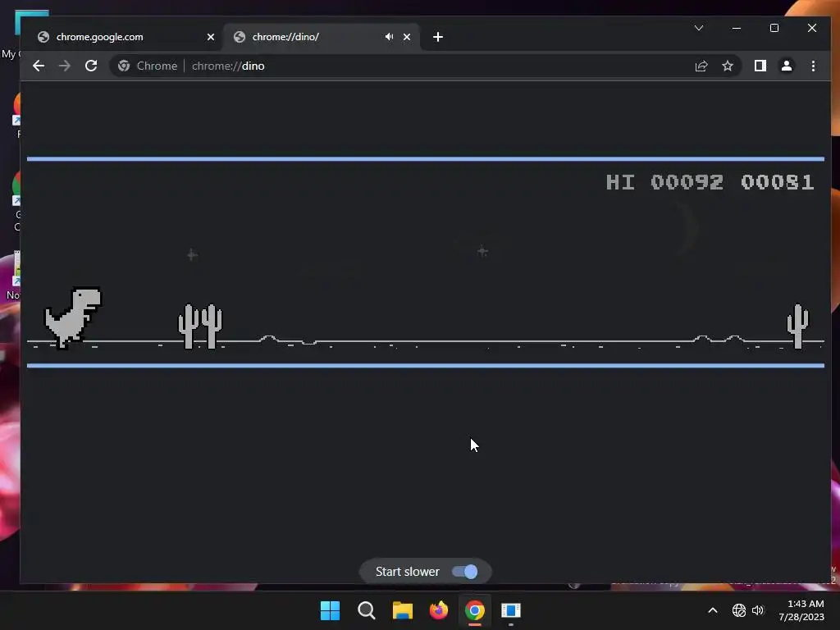Open a new tab with plus button
Image resolution: width=840 pixels, height=630 pixels.
pos(438,37)
